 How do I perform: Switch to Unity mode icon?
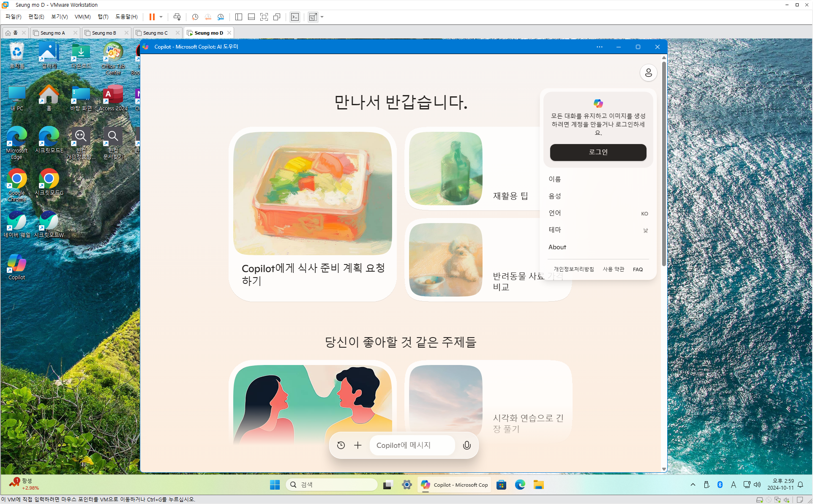tap(277, 17)
